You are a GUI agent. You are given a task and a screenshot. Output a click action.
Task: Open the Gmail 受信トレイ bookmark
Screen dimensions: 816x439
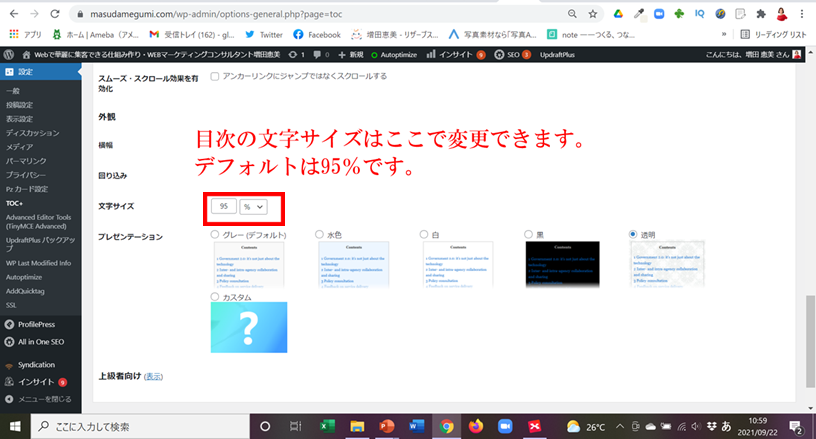coord(192,34)
